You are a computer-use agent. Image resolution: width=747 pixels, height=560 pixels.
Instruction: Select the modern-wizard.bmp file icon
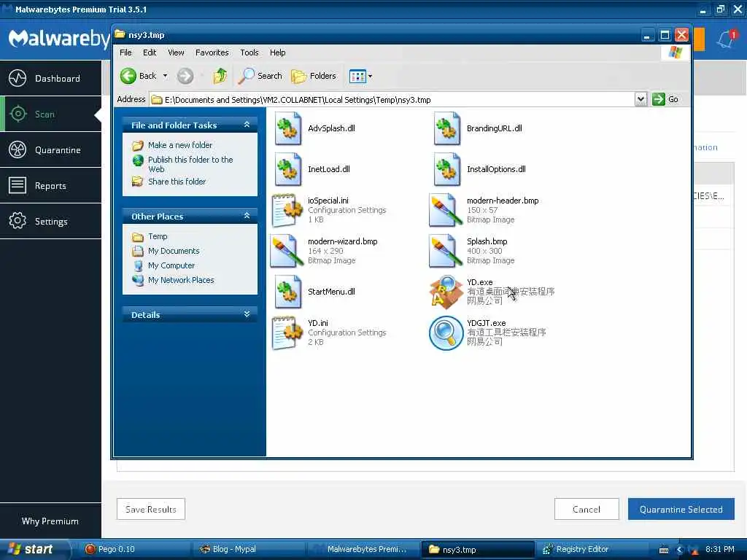[x=287, y=252]
